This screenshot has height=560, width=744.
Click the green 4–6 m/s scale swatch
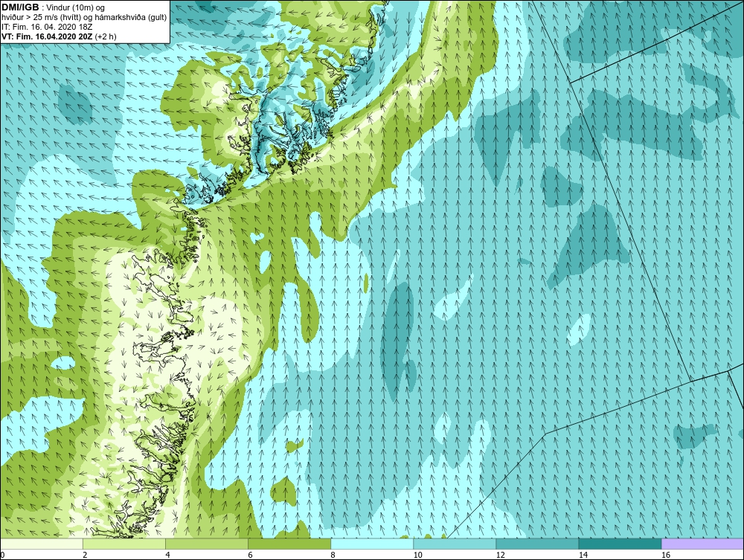point(207,544)
